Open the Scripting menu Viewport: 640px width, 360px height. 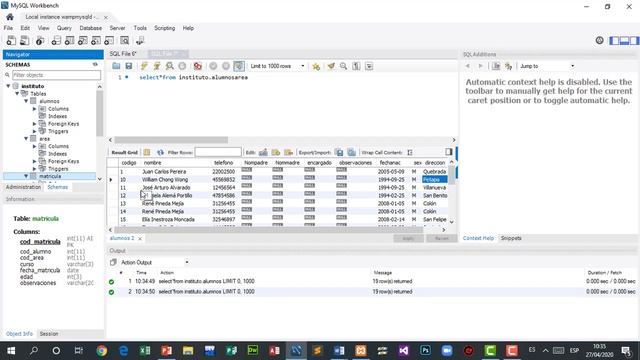click(164, 28)
